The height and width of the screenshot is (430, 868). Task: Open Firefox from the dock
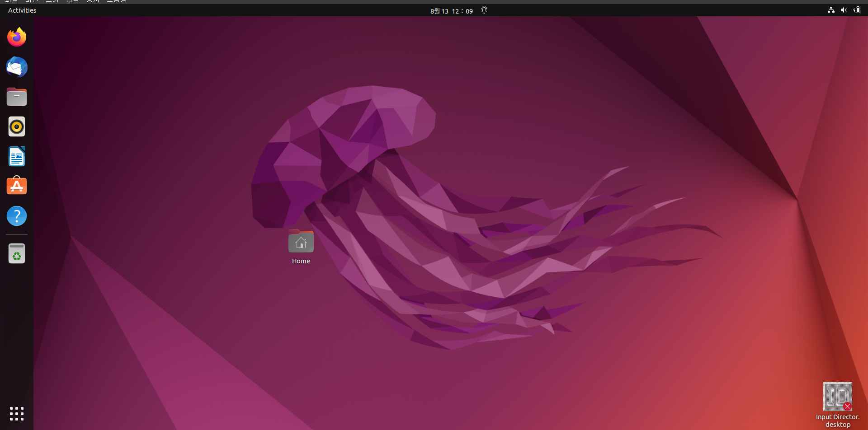tap(17, 37)
